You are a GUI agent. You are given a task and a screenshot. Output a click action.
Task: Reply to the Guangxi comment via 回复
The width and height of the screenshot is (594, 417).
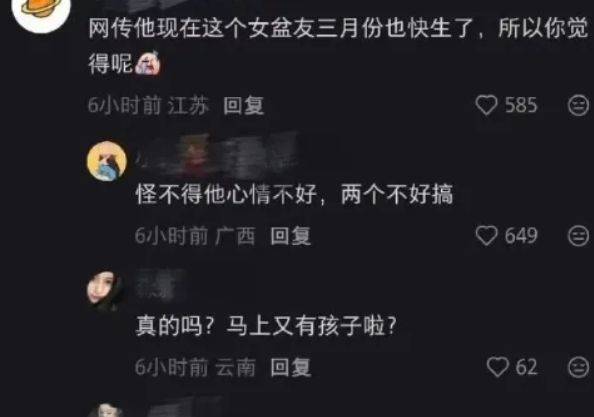click(291, 236)
